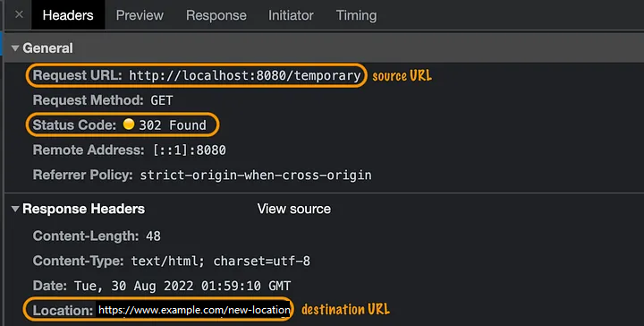Switch to the Preview tab
Image resolution: width=644 pixels, height=326 pixels.
(x=140, y=15)
